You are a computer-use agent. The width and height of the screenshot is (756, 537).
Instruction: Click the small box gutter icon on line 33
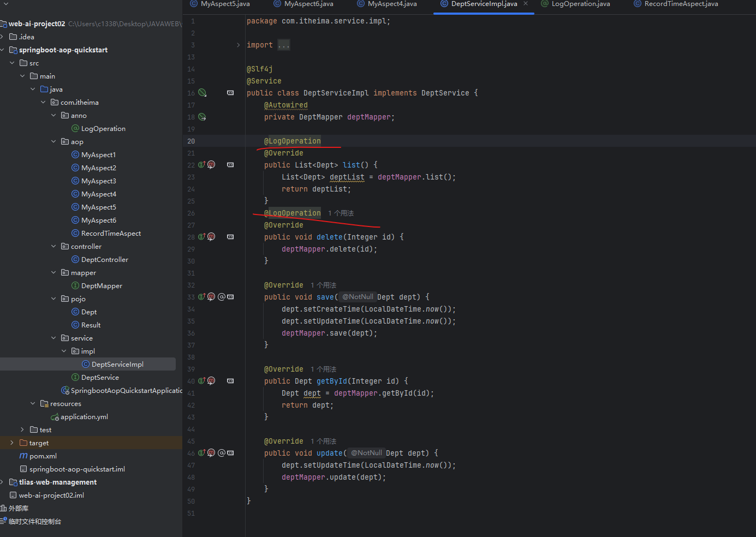(x=230, y=297)
